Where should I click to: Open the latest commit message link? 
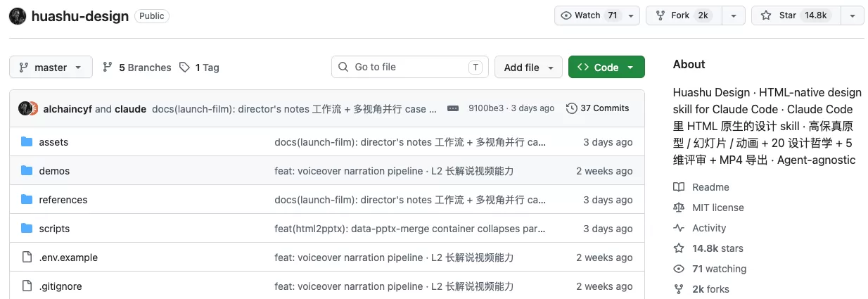pos(294,109)
